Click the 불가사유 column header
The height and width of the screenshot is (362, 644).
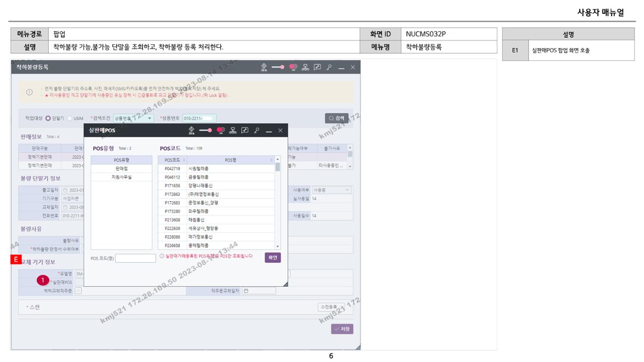332,148
